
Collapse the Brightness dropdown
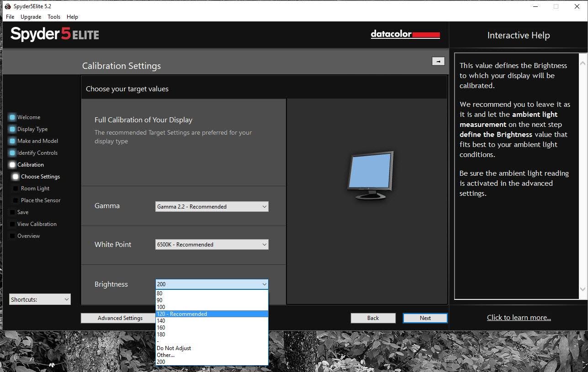(212, 284)
